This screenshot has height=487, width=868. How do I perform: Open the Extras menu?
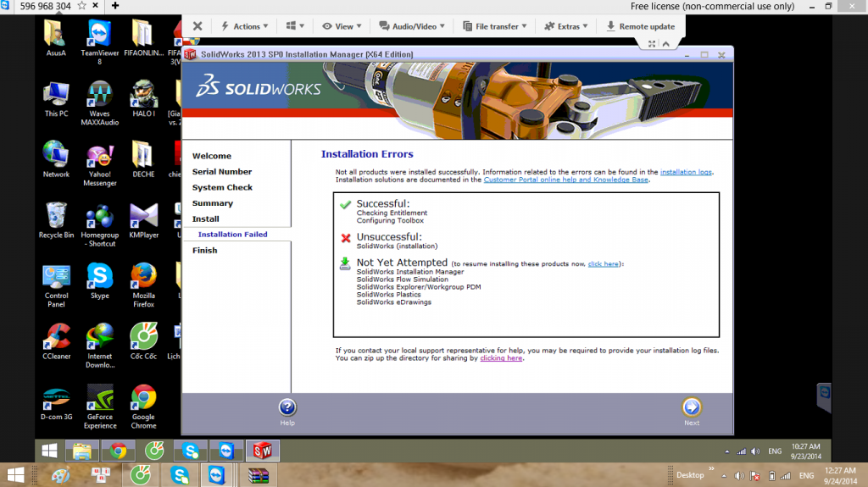(565, 26)
